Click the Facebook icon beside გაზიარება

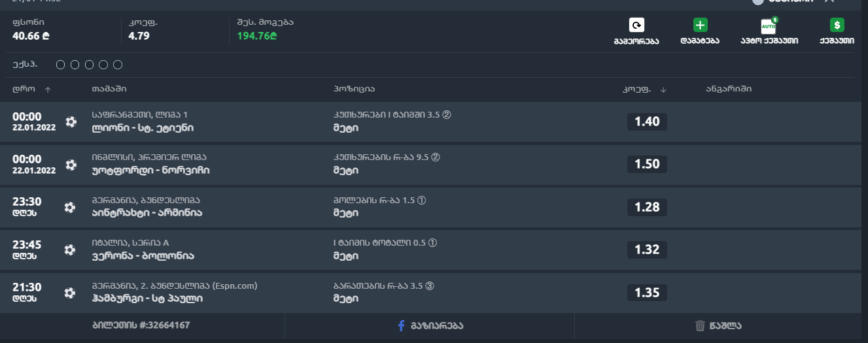402,325
